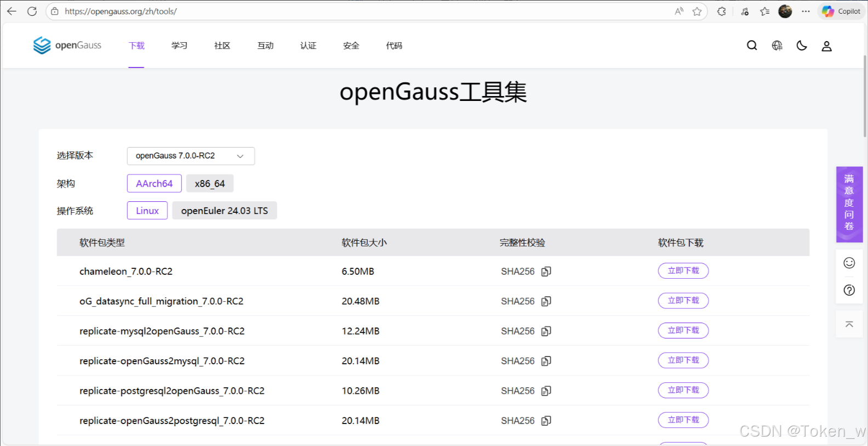The height and width of the screenshot is (446, 868).
Task: Open browser settings and more menu
Action: (x=806, y=11)
